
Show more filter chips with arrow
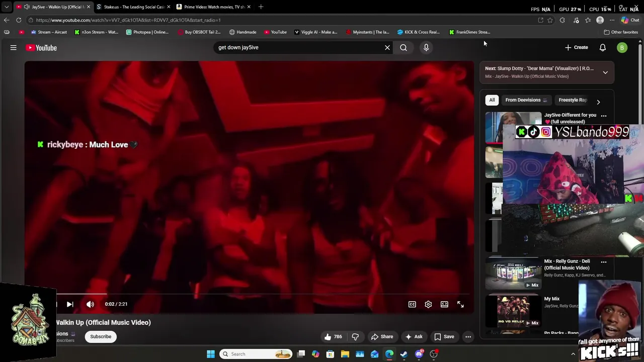click(598, 102)
